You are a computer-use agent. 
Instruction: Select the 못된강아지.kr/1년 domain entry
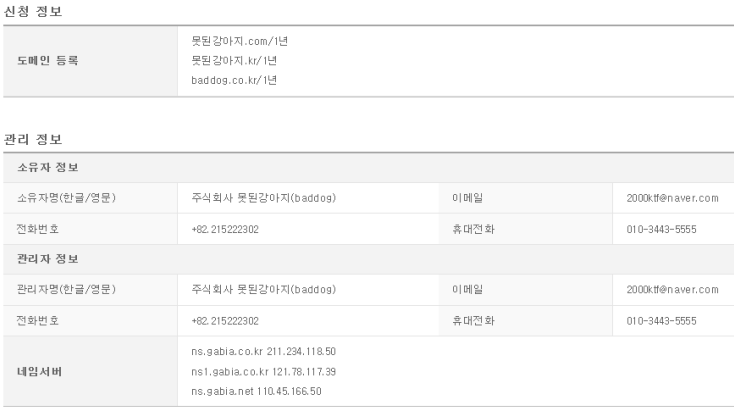click(234, 60)
